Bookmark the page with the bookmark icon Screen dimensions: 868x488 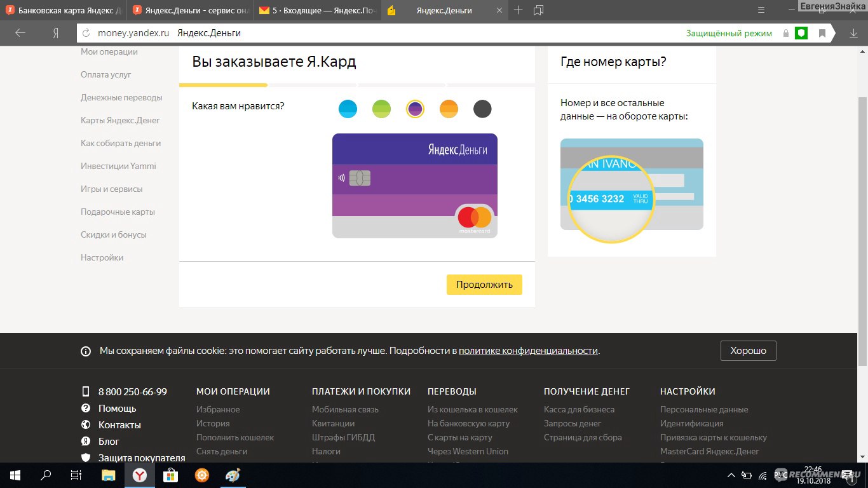coord(822,33)
